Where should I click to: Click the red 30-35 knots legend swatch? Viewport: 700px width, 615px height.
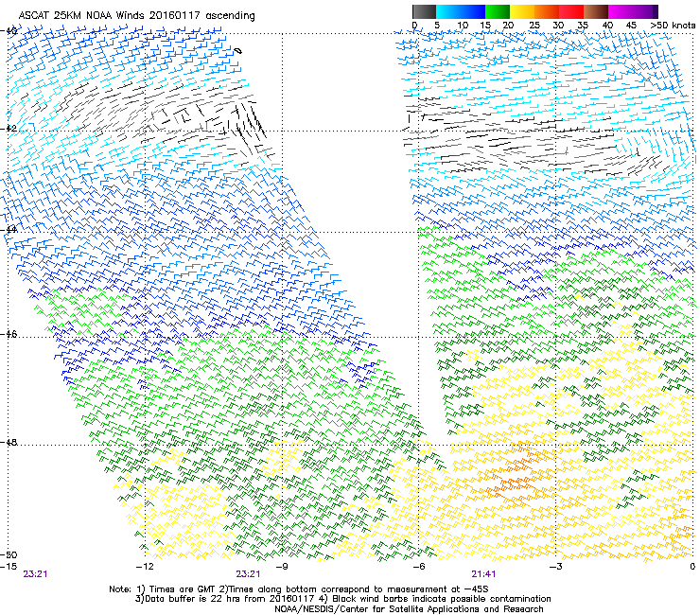click(571, 11)
